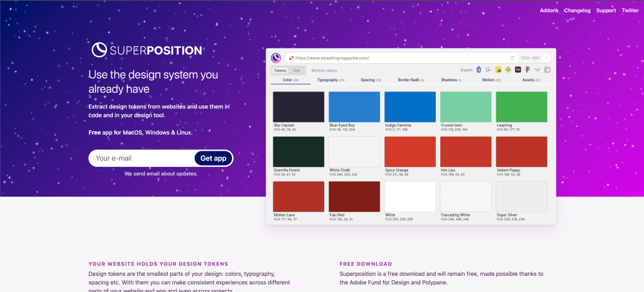Switch to Site view toggle
Image resolution: width=644 pixels, height=292 pixels.
coord(297,71)
